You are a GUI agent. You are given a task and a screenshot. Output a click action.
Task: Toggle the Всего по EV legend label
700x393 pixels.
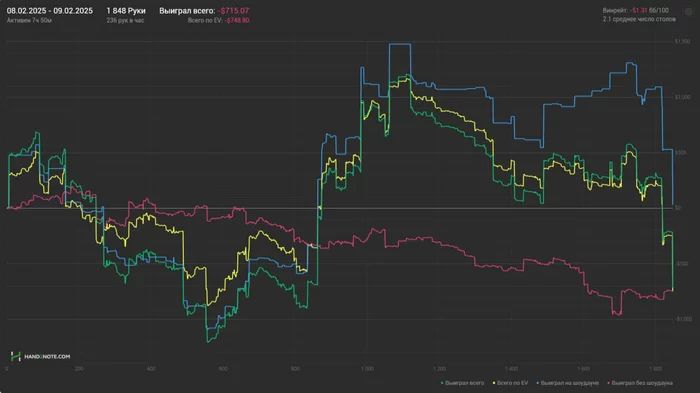click(512, 383)
